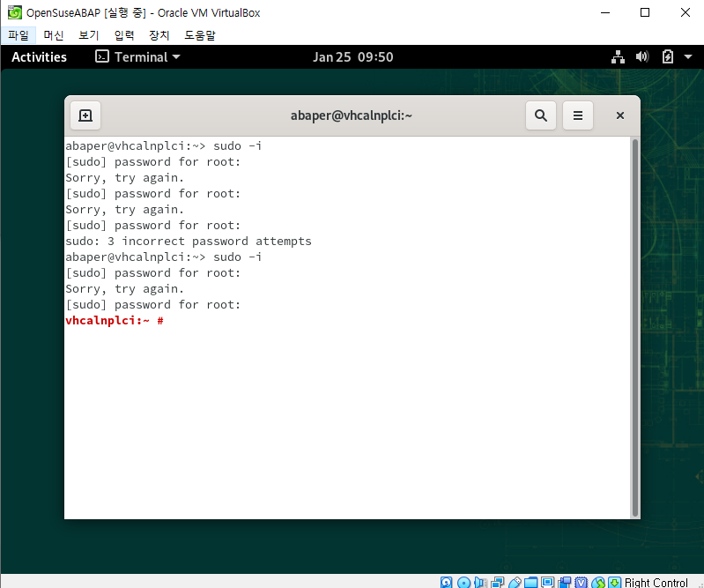704x588 pixels.
Task: Click the wired network status icon
Action: coord(618,57)
